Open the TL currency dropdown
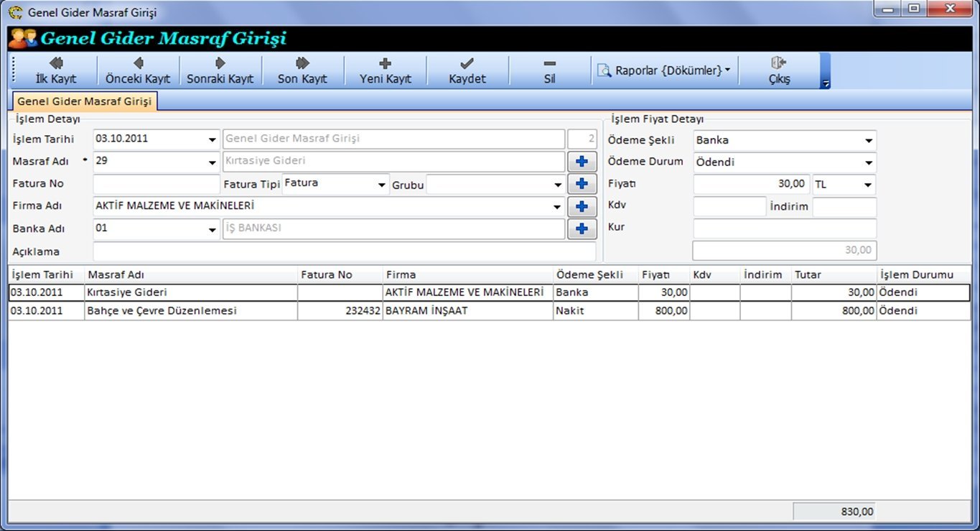Image resolution: width=980 pixels, height=531 pixels. tap(869, 185)
